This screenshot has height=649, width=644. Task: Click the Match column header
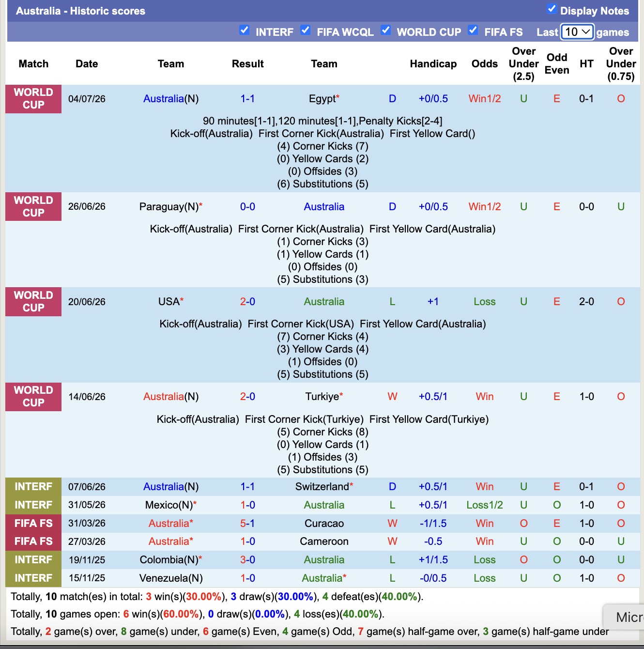pyautogui.click(x=33, y=64)
